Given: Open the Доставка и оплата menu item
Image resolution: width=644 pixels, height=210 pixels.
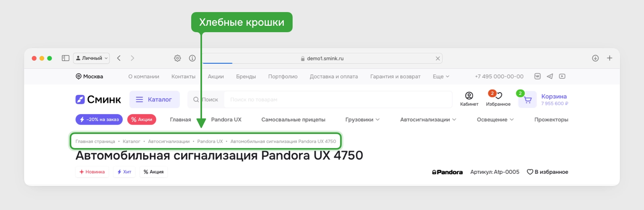Looking at the screenshot, I should coord(334,76).
